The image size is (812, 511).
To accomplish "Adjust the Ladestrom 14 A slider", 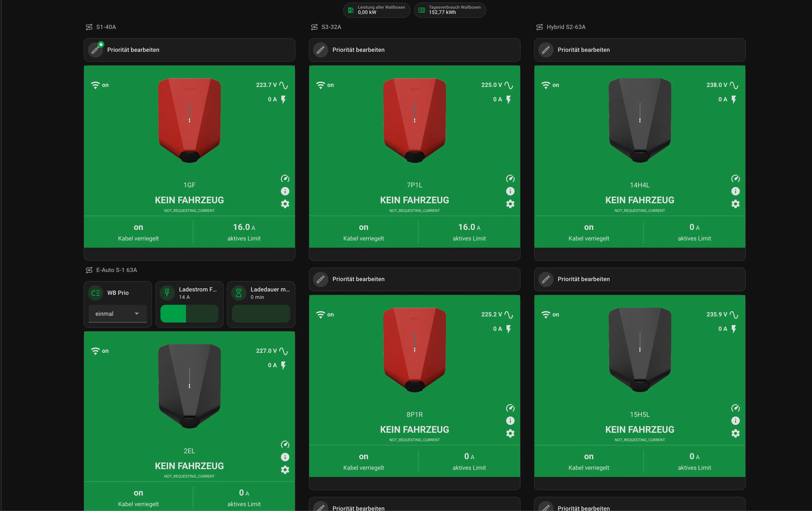I will [189, 314].
